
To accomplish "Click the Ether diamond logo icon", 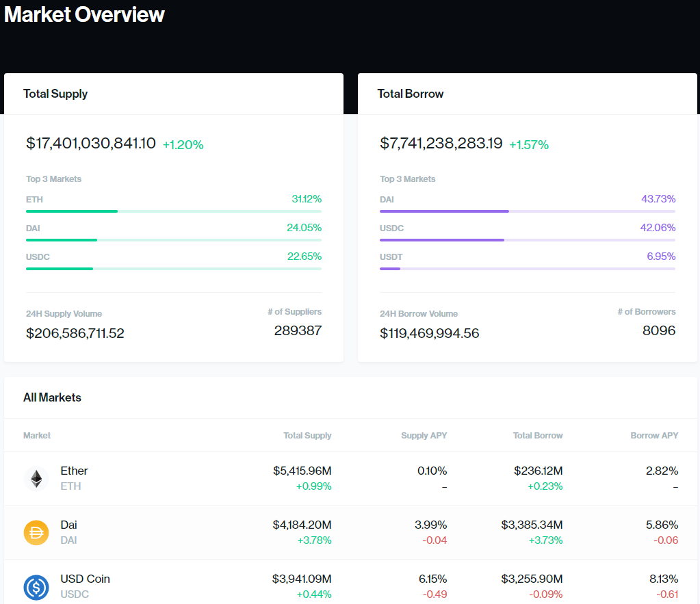I will pyautogui.click(x=36, y=478).
